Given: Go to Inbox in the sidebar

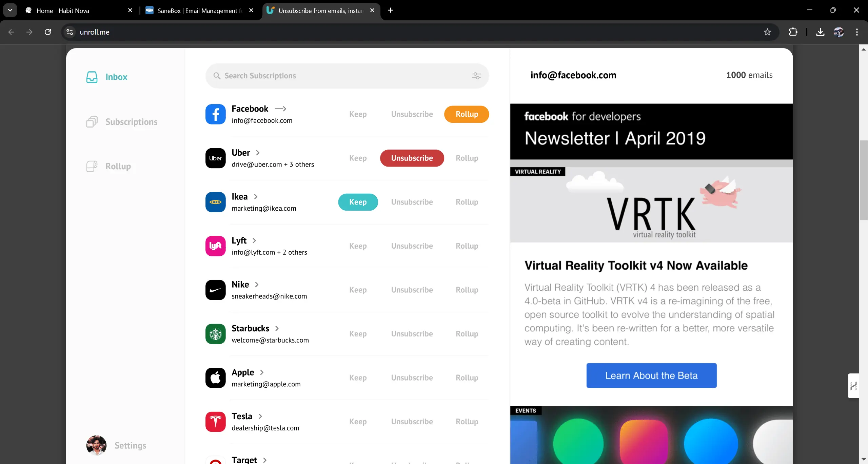Looking at the screenshot, I should (116, 77).
